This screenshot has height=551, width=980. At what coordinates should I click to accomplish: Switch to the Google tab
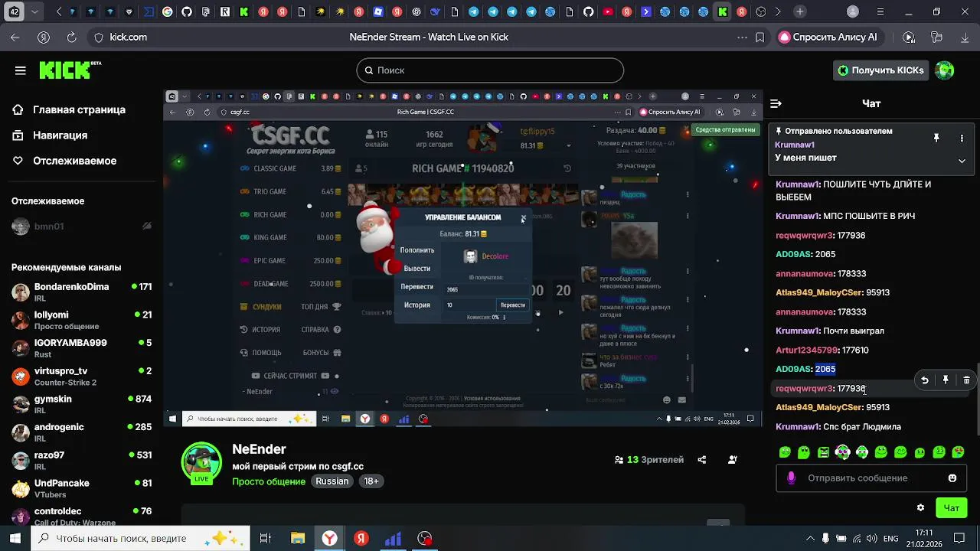click(x=168, y=11)
